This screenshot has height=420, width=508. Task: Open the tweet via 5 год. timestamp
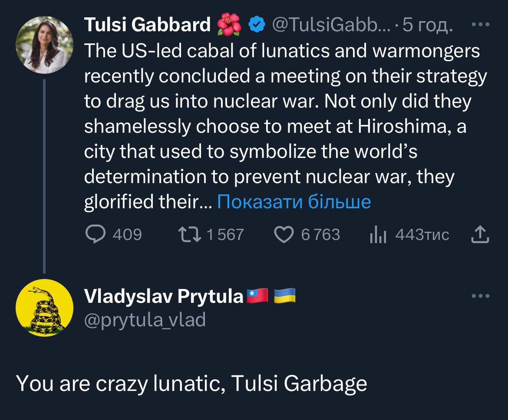tap(428, 25)
